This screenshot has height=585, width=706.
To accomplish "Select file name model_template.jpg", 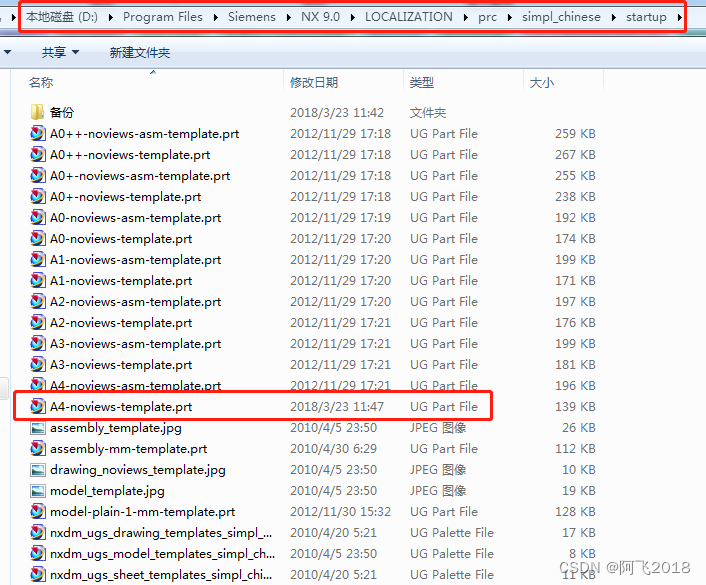I will coord(107,491).
